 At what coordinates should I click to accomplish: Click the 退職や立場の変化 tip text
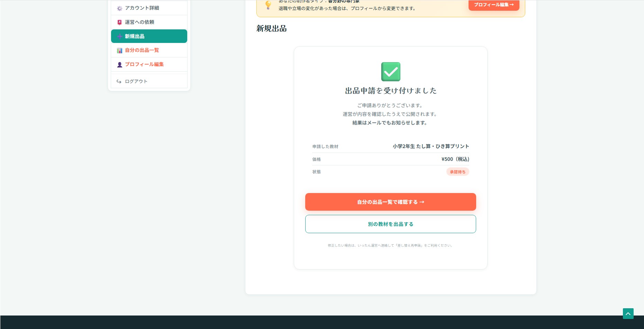(x=347, y=8)
